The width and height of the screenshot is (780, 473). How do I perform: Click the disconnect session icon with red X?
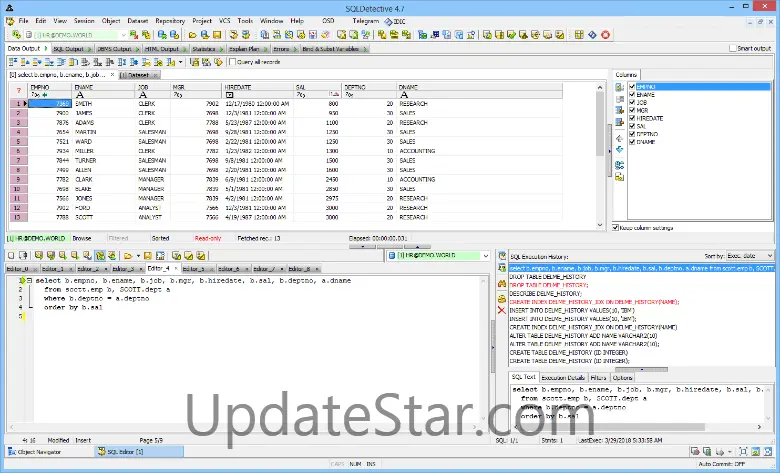(134, 35)
